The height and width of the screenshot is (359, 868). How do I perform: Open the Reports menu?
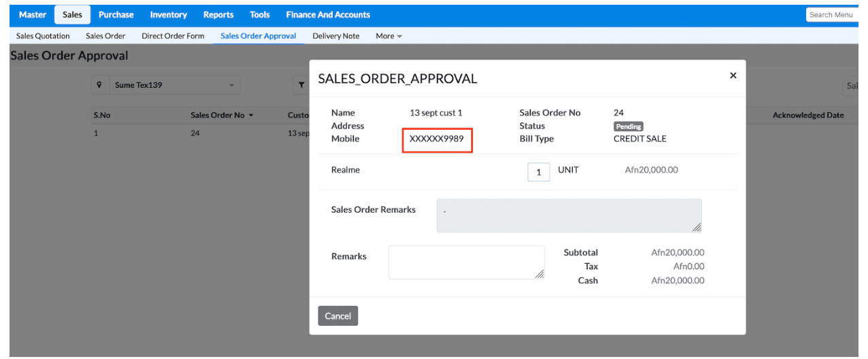pyautogui.click(x=218, y=14)
